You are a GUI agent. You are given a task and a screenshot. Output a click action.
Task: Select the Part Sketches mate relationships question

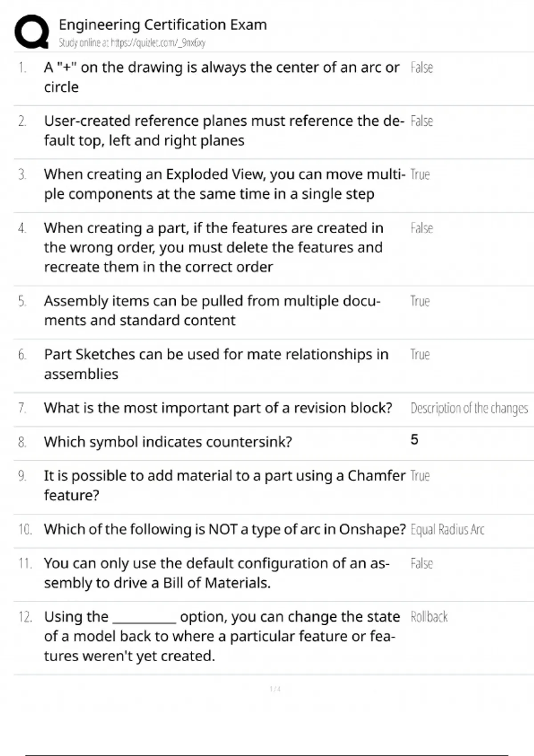[x=216, y=364]
